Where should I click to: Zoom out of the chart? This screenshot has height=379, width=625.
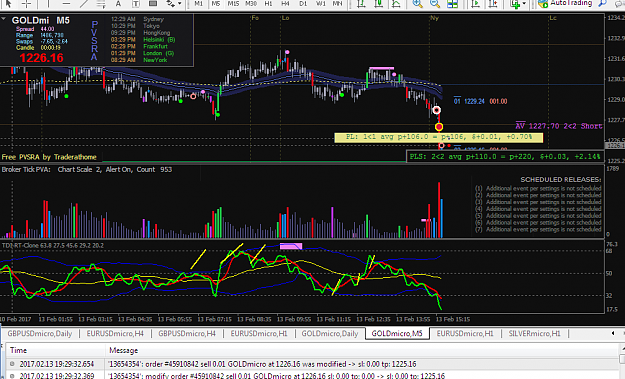coord(435,4)
